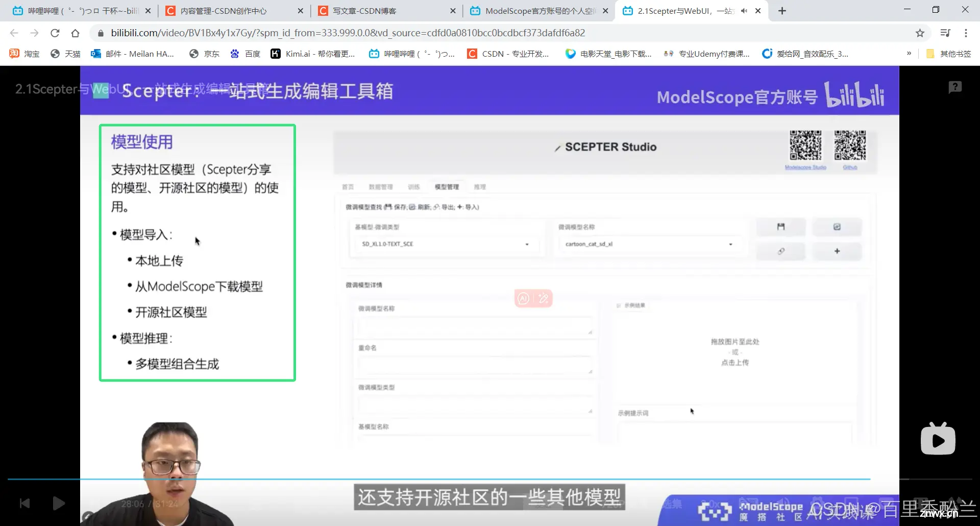Minimize the Chrome window
980x526 pixels.
coord(907,10)
